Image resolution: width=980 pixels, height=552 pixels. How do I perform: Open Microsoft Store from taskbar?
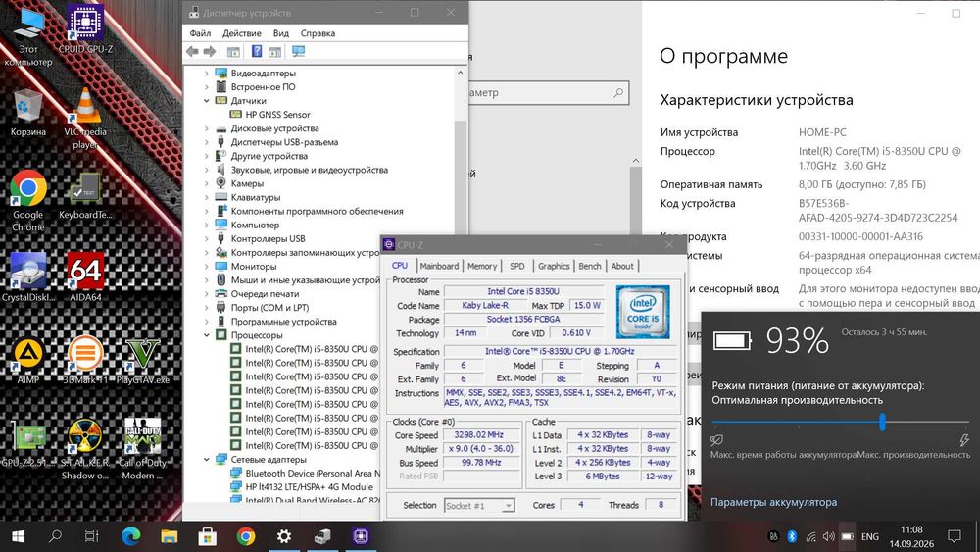pyautogui.click(x=208, y=536)
